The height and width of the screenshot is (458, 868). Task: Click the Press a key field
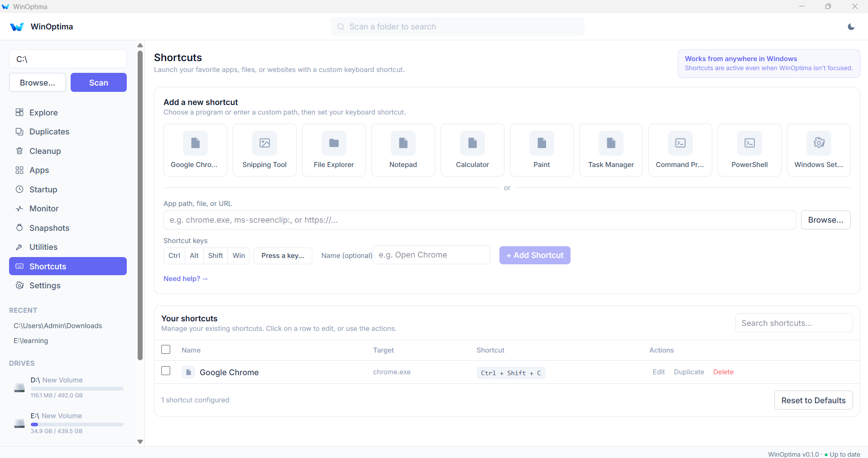(283, 256)
